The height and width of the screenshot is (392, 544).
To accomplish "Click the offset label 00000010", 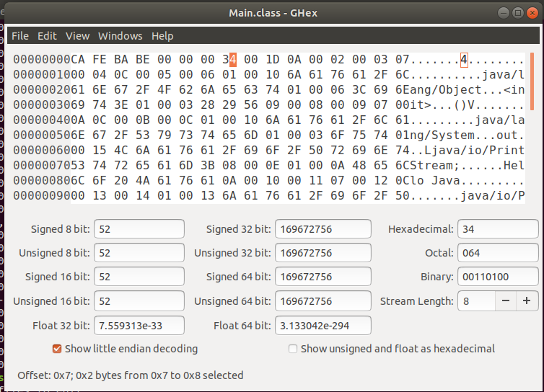I will tap(42, 74).
